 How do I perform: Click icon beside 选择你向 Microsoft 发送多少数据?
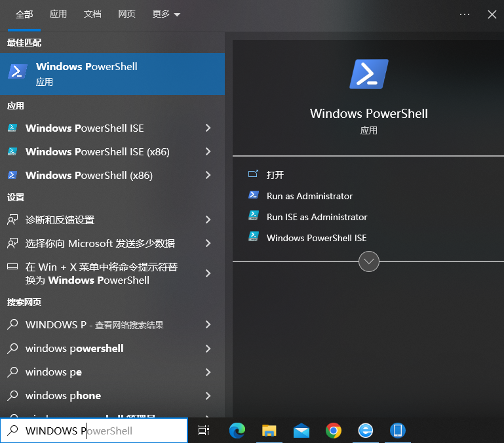12,243
